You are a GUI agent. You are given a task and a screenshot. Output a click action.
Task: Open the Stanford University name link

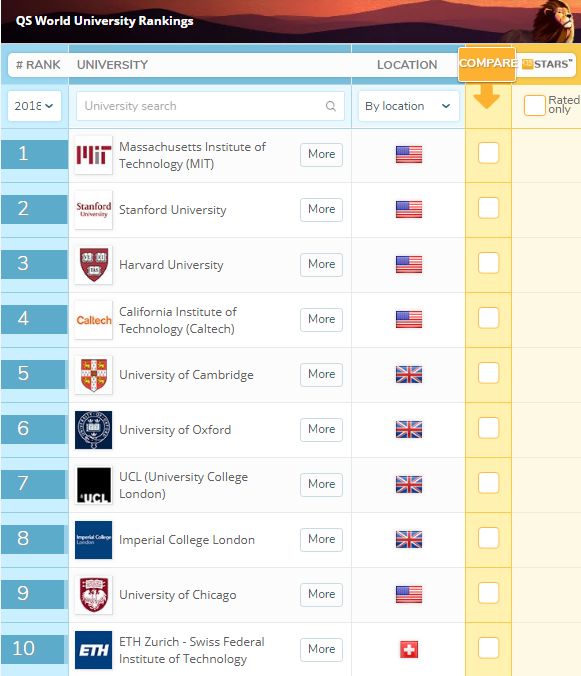point(172,210)
